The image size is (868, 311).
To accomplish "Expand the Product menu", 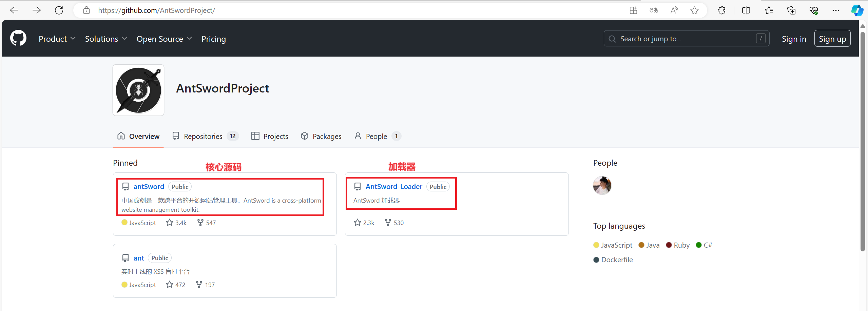I will coord(57,39).
